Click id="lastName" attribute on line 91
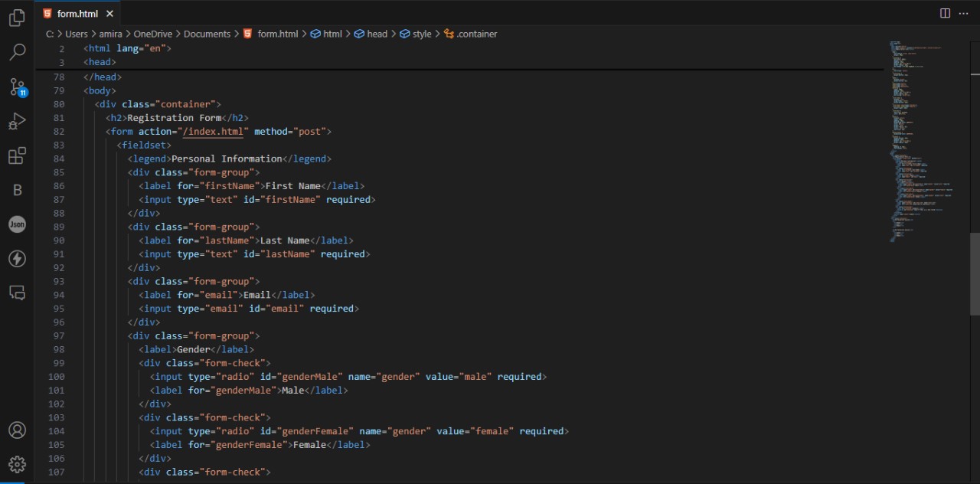Screen dimensions: 980x484 tap(279, 254)
